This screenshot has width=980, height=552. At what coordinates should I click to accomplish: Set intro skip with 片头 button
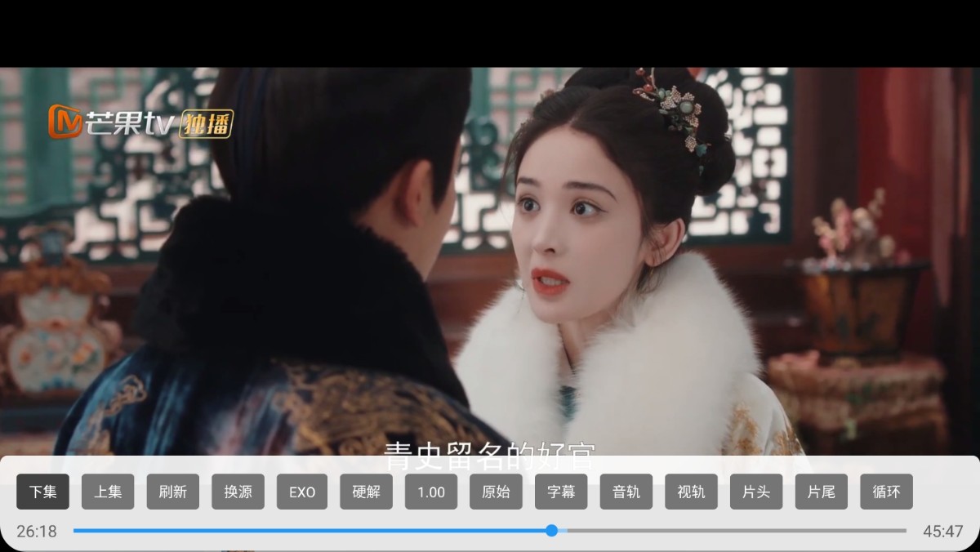point(756,492)
